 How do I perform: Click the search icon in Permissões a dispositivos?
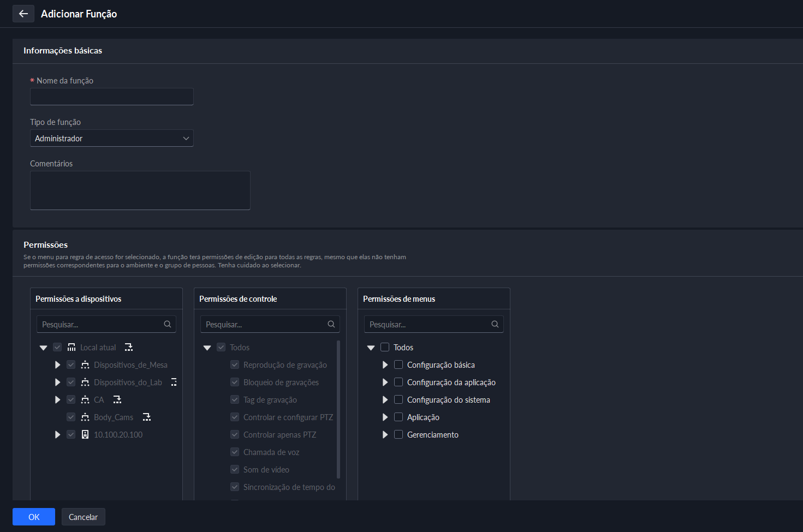coord(168,324)
